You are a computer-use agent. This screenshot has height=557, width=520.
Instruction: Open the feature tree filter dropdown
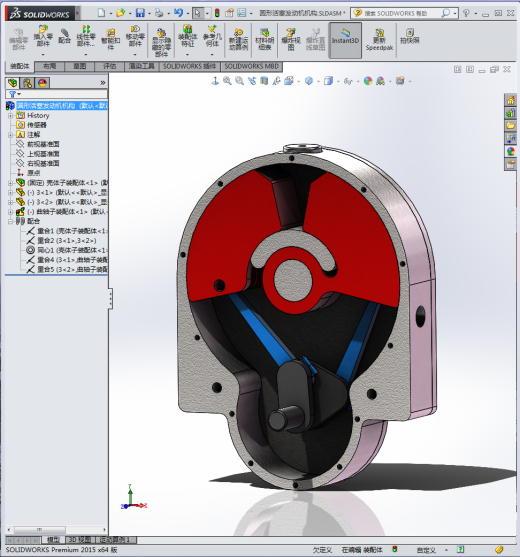point(15,94)
